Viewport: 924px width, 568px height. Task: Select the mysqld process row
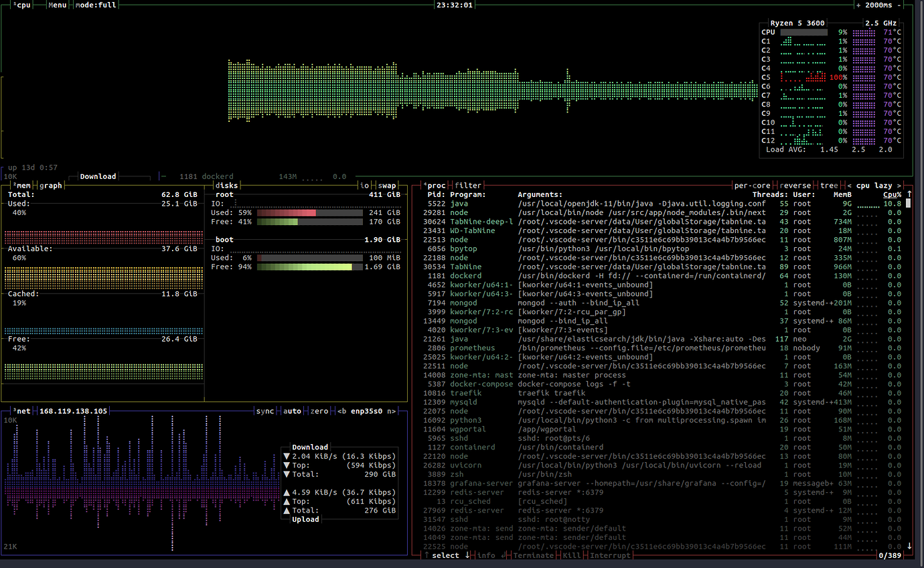tap(664, 403)
